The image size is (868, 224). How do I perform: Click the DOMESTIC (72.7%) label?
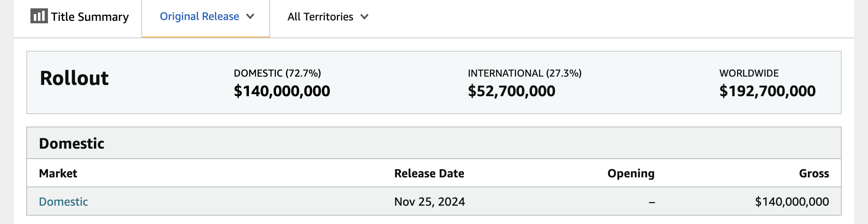tap(277, 73)
